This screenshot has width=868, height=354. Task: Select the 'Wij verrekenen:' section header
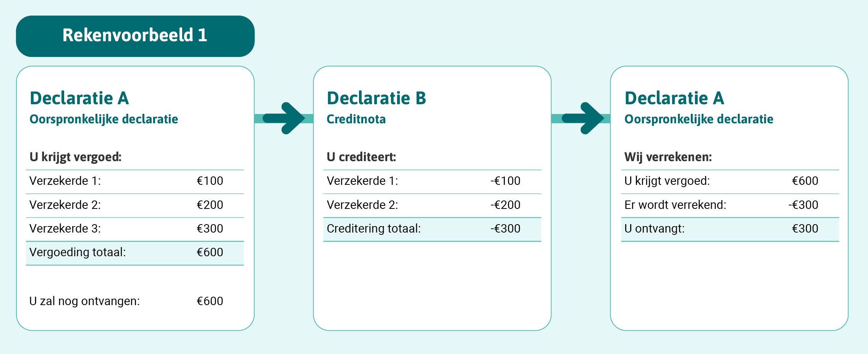coord(668,157)
